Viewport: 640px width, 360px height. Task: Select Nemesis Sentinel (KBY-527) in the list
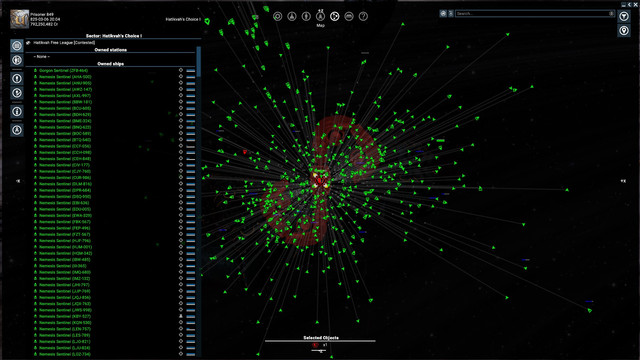tap(65, 316)
